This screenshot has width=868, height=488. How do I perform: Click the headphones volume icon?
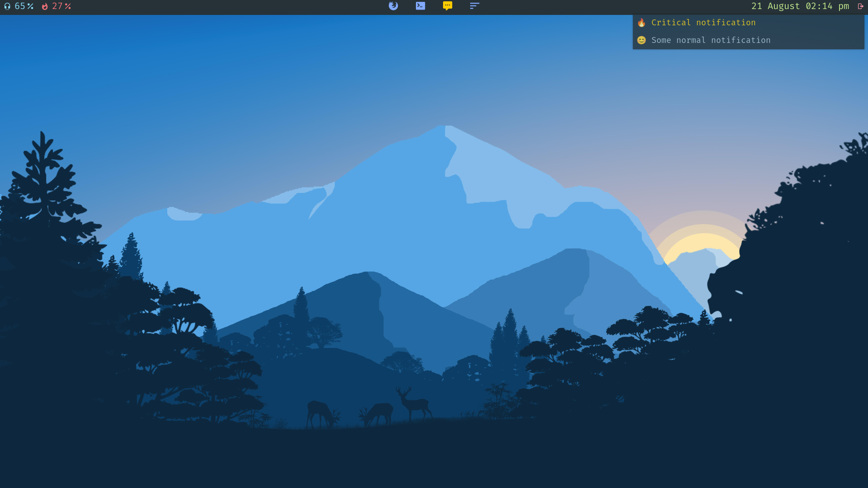pyautogui.click(x=7, y=6)
